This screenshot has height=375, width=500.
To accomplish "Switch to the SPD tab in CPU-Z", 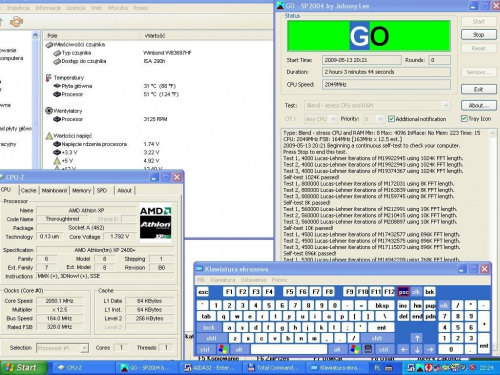I will pos(102,190).
